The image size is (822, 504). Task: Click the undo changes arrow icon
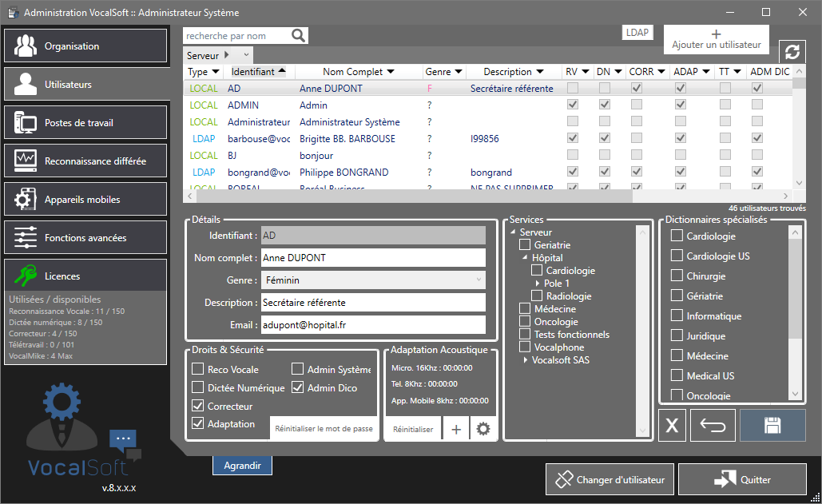712,426
